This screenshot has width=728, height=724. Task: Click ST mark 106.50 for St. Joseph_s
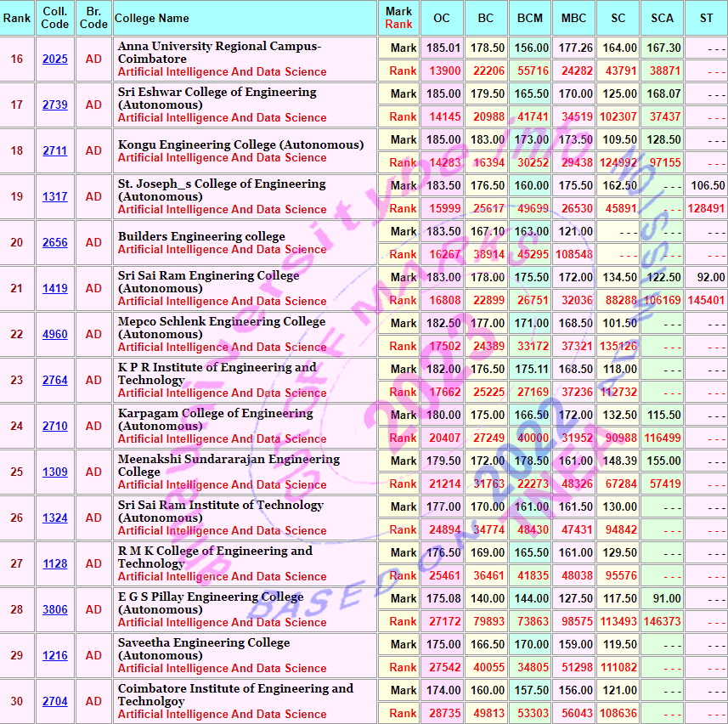click(x=708, y=185)
